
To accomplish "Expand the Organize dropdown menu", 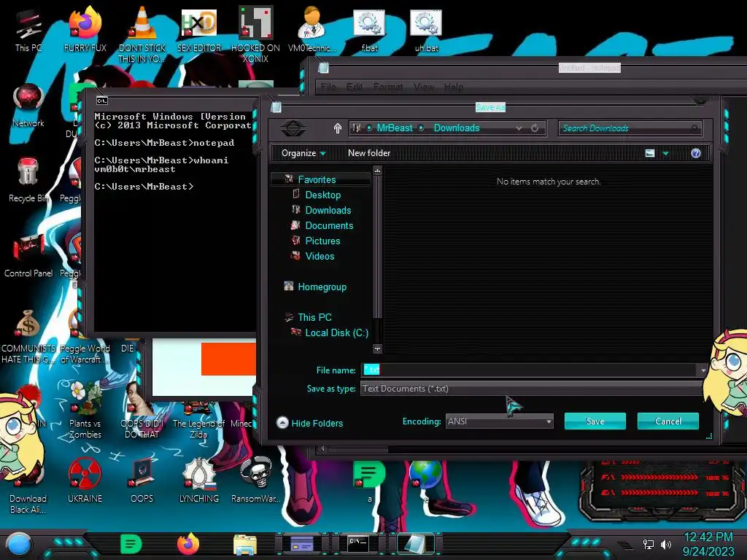I will [303, 153].
